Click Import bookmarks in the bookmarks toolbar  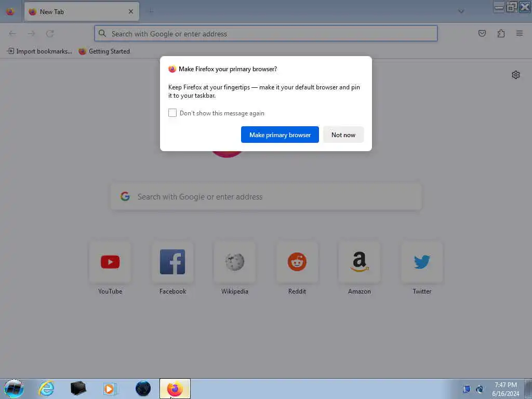[39, 51]
